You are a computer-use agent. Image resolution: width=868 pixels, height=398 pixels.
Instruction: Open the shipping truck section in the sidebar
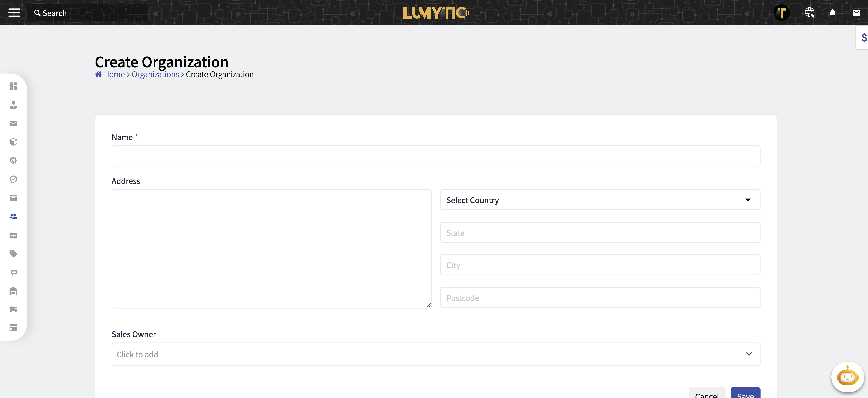[13, 309]
